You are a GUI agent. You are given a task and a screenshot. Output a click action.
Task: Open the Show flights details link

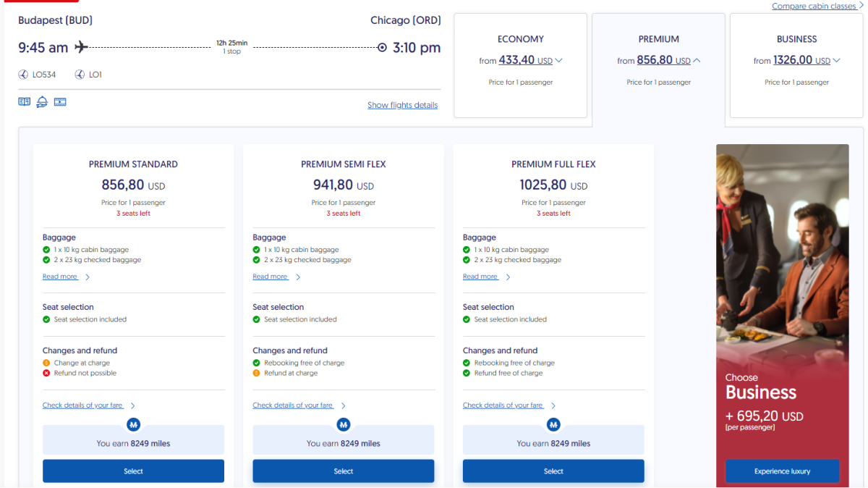point(402,105)
